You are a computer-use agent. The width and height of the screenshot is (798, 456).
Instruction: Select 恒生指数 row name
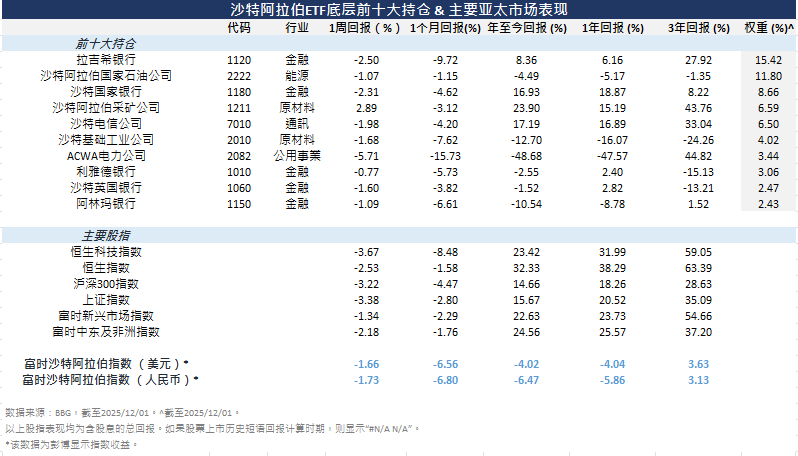[x=106, y=268]
